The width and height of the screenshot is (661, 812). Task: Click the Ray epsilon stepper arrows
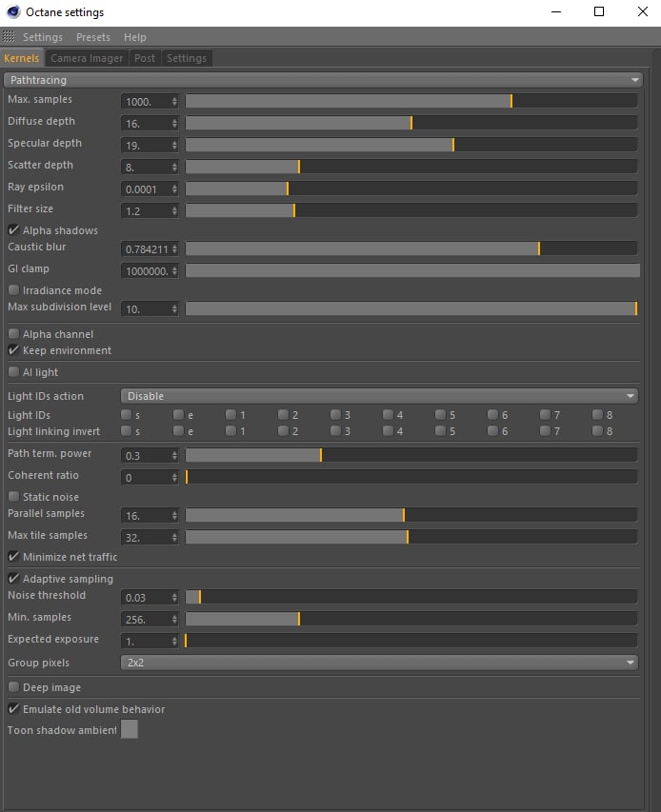pyautogui.click(x=174, y=189)
